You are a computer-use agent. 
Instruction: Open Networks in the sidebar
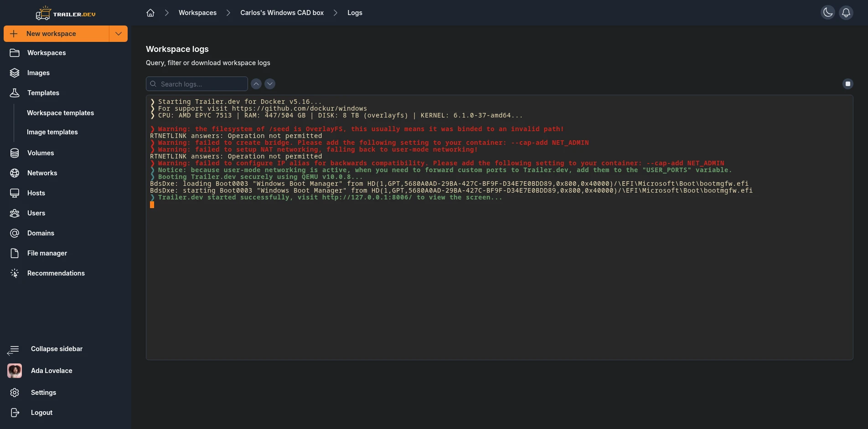pyautogui.click(x=42, y=173)
